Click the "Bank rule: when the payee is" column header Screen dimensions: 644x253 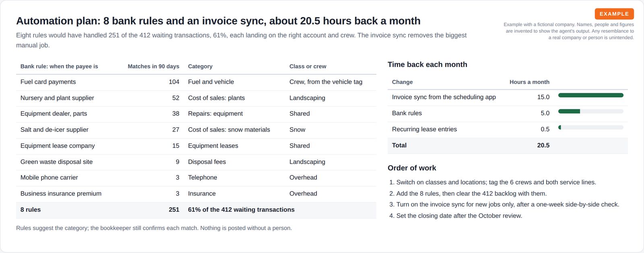pyautogui.click(x=59, y=66)
